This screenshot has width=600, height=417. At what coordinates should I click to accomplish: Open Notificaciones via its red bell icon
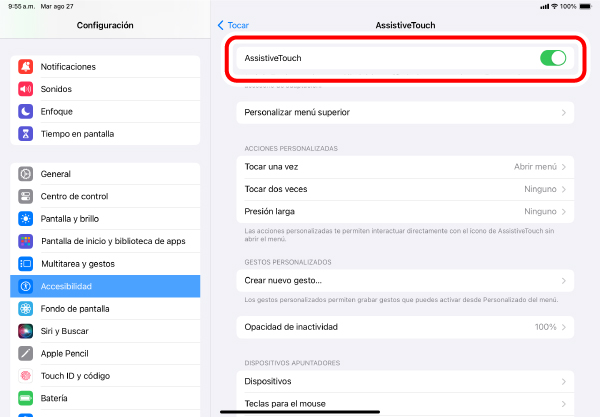pos(26,67)
